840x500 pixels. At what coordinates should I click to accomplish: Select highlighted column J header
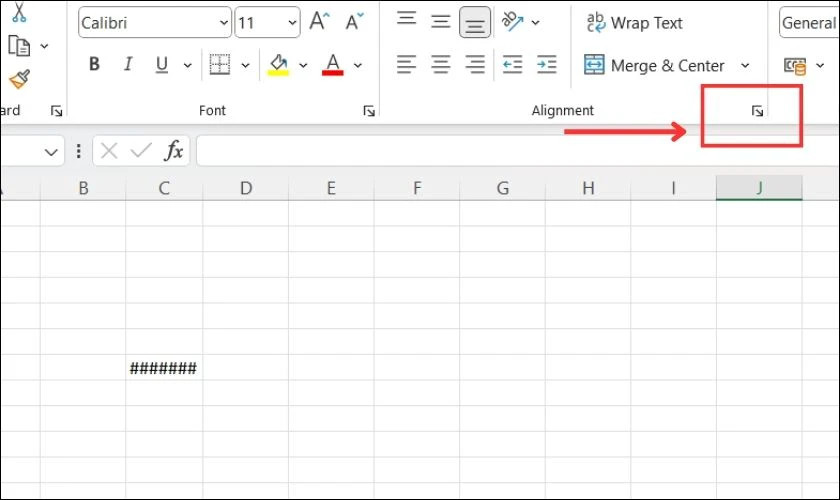[x=759, y=188]
